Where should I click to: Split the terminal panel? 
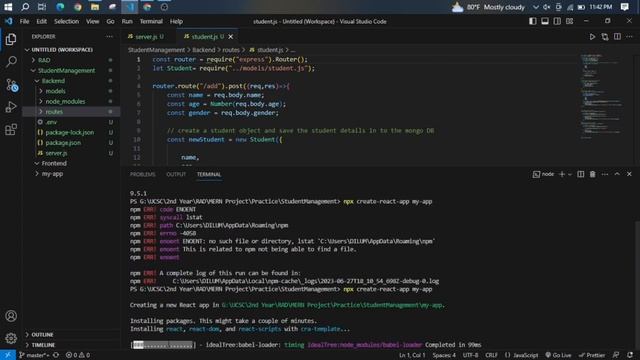pyautogui.click(x=580, y=174)
